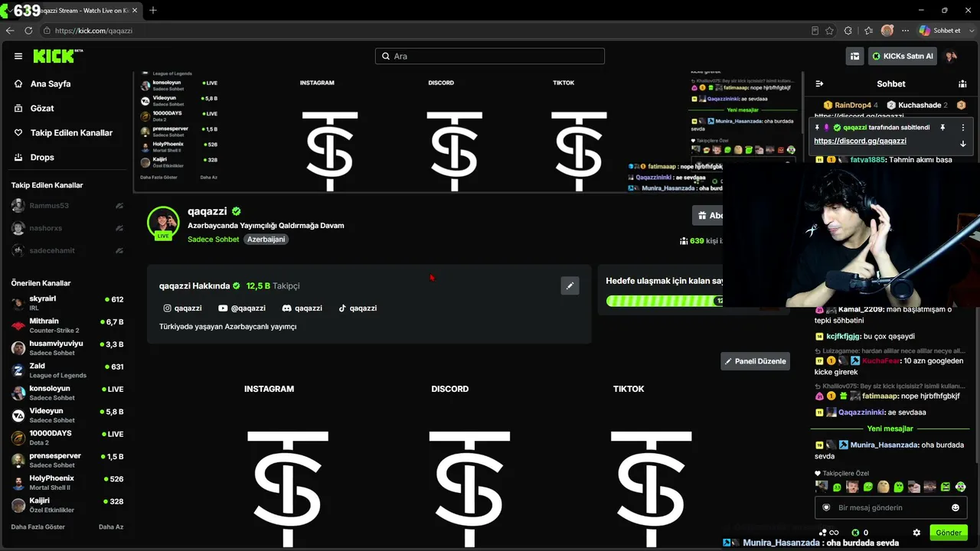Click the chat identity shield icon
This screenshot has width=980, height=551.
(826, 507)
